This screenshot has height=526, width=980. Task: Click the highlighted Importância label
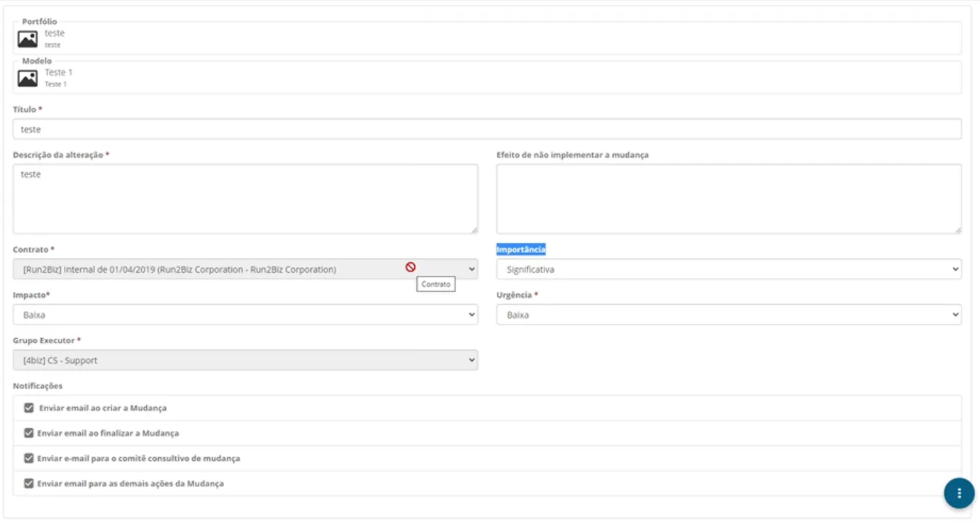[x=521, y=250]
